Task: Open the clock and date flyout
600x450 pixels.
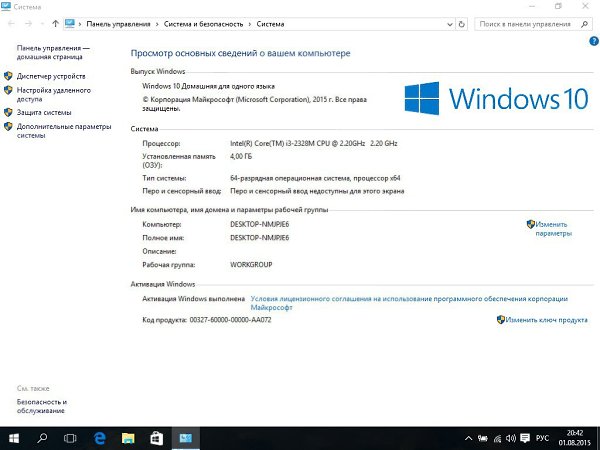Action: click(x=574, y=438)
